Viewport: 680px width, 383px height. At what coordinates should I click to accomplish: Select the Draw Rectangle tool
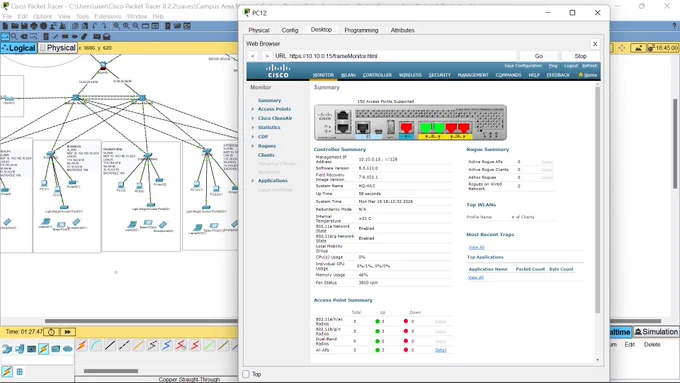coord(65,36)
